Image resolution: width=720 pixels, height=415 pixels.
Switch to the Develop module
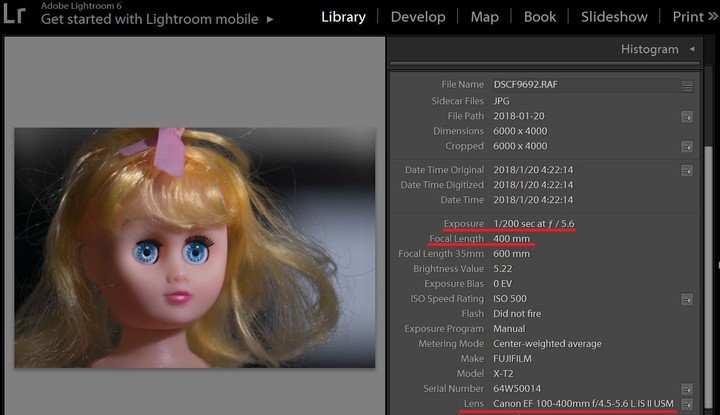[x=418, y=17]
